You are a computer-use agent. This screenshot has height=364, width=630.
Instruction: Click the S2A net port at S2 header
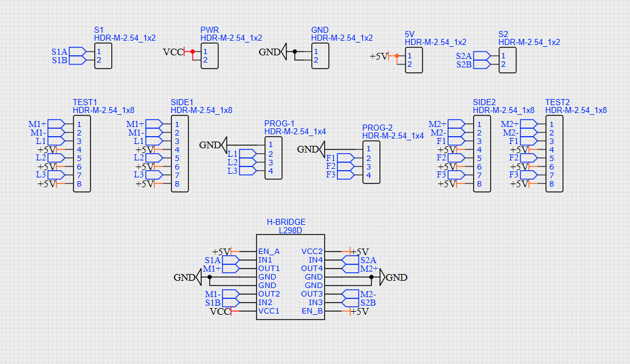click(x=473, y=56)
